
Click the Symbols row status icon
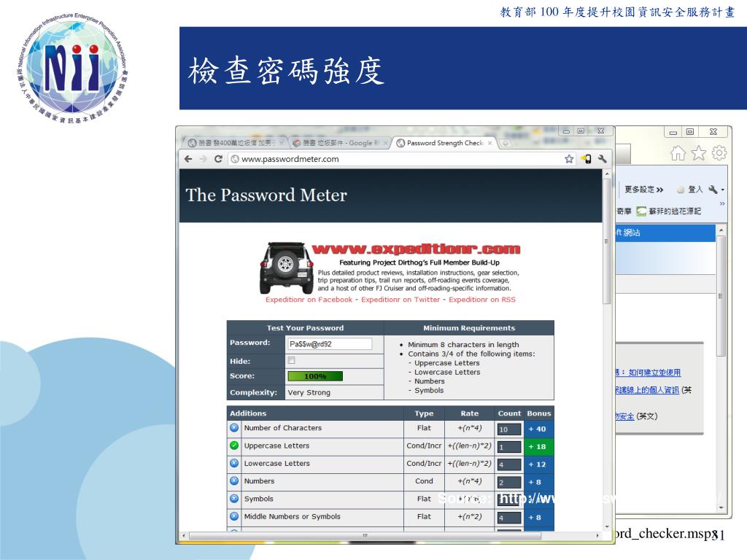[x=234, y=499]
